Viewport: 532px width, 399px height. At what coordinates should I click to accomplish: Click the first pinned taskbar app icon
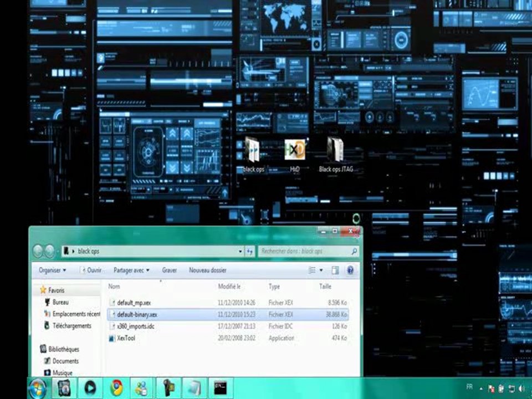(64, 388)
